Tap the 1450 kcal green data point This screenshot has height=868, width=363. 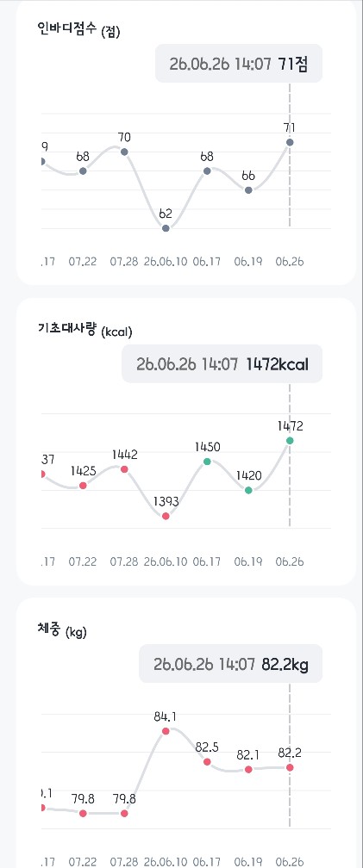pos(207,462)
